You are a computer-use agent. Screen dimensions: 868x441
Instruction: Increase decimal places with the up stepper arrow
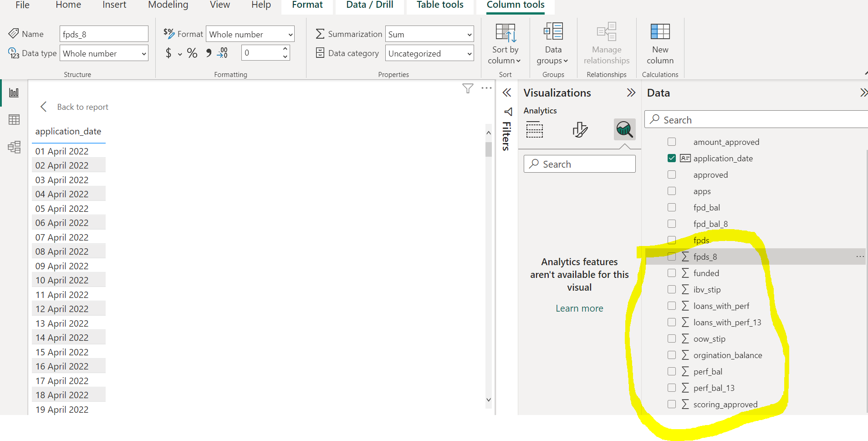[x=285, y=48]
